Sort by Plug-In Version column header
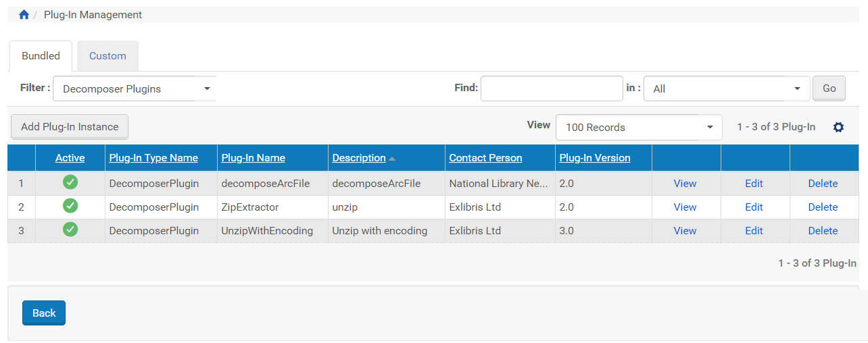The image size is (868, 343). [595, 158]
